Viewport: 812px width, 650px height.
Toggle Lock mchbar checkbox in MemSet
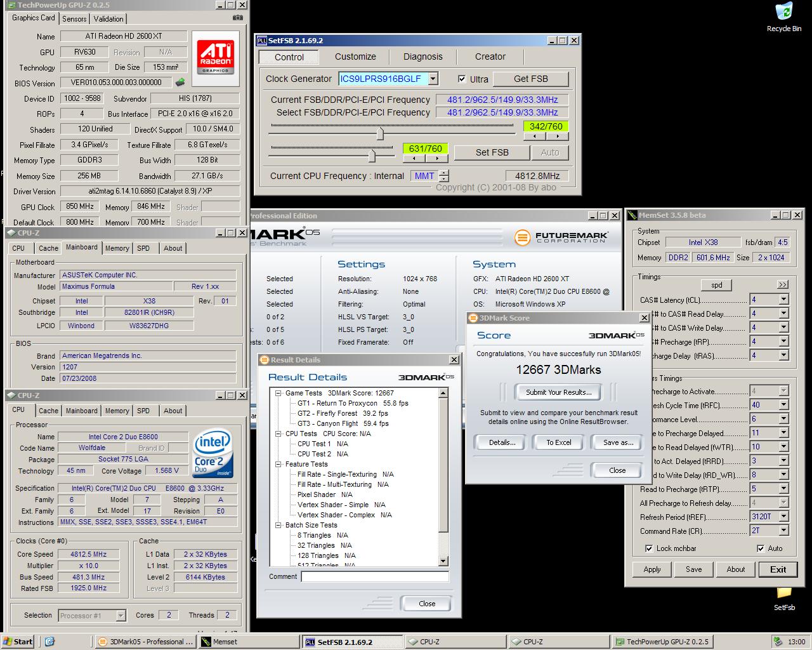point(649,548)
